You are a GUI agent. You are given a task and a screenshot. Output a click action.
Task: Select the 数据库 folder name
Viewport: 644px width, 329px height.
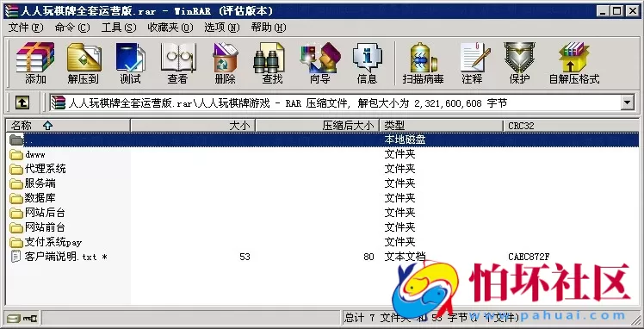[40, 198]
